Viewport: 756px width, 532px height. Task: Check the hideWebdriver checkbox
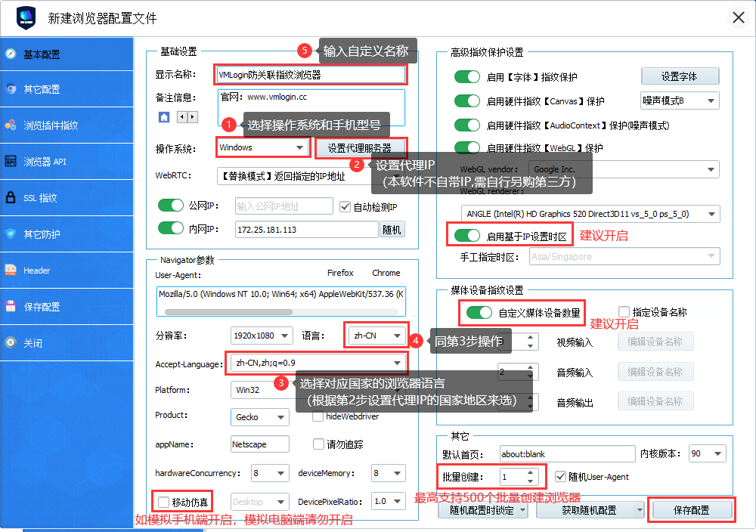click(318, 416)
